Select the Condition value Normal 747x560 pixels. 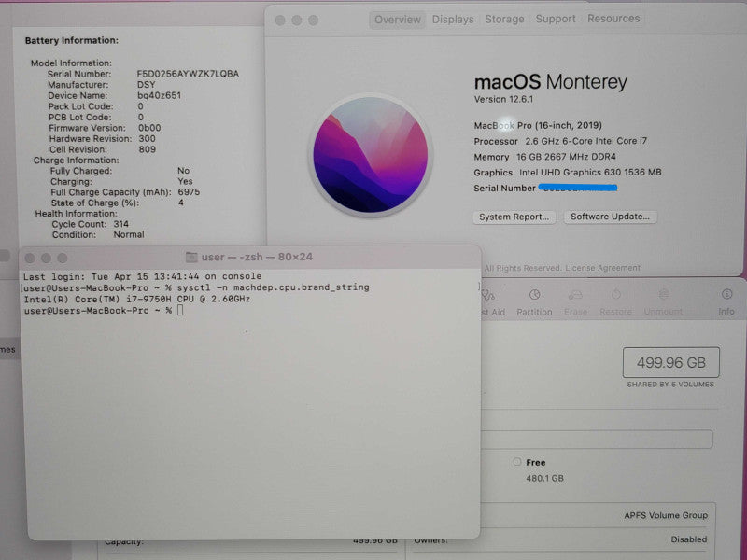pyautogui.click(x=129, y=234)
